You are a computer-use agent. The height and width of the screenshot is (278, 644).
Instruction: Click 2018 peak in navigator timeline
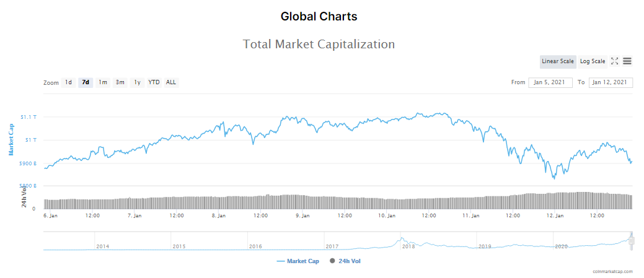[402, 240]
